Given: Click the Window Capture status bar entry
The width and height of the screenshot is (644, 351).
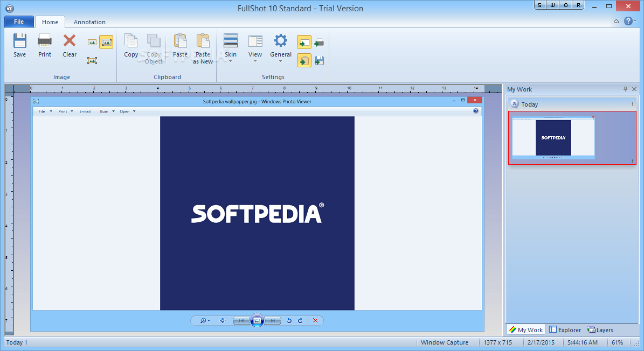Looking at the screenshot, I should pyautogui.click(x=445, y=342).
